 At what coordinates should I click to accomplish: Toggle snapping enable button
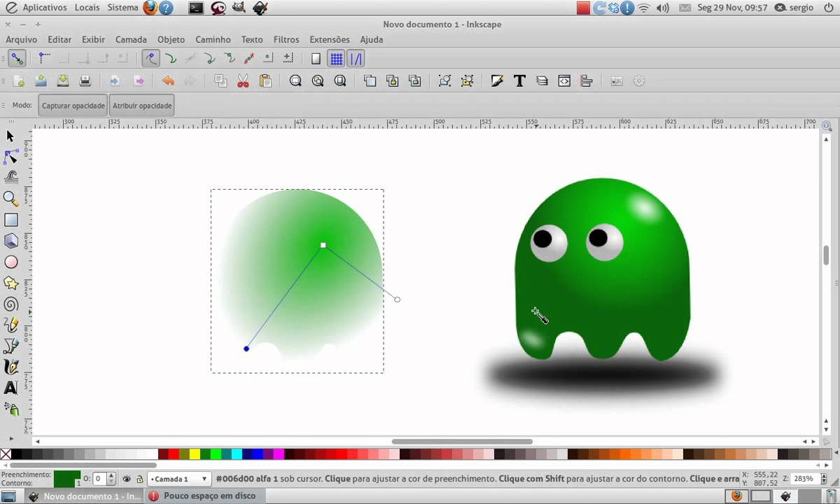[16, 59]
